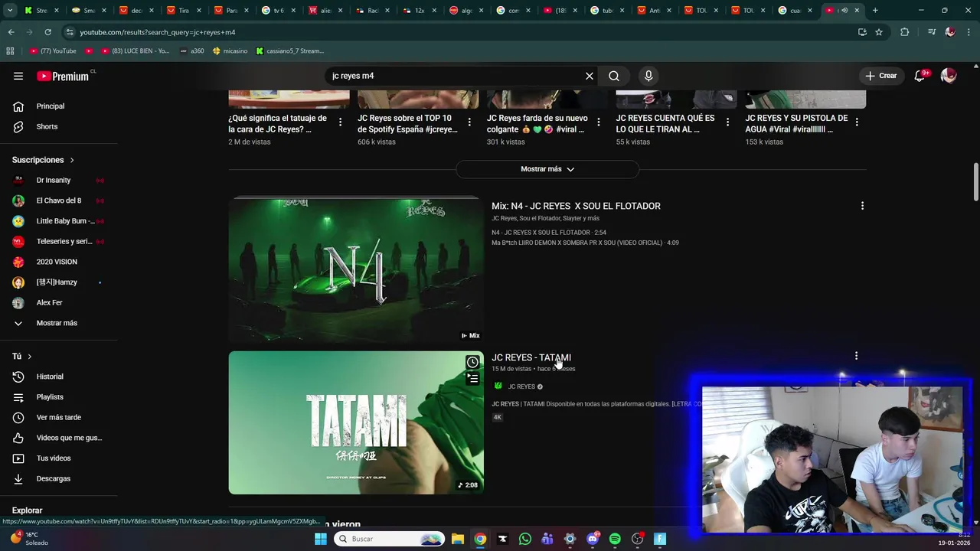Screen dimensions: 980x551
Task: Switch to the 'Tira' browser tab
Action: (184, 11)
